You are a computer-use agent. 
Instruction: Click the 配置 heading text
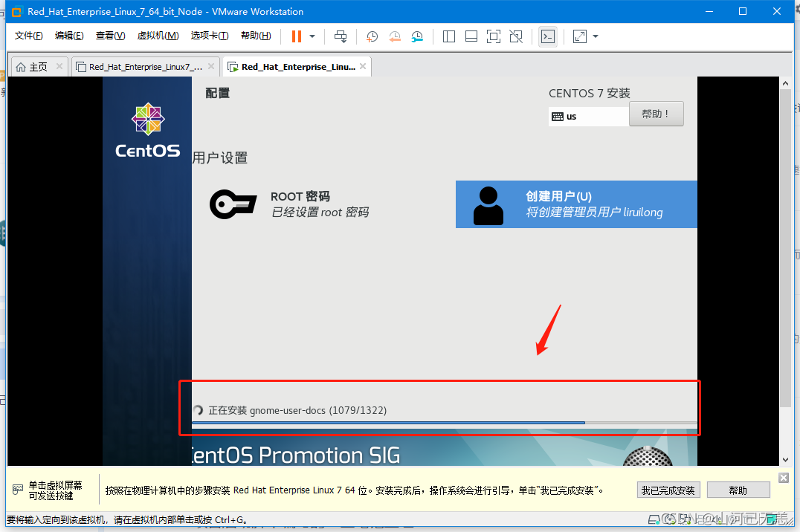tap(218, 93)
